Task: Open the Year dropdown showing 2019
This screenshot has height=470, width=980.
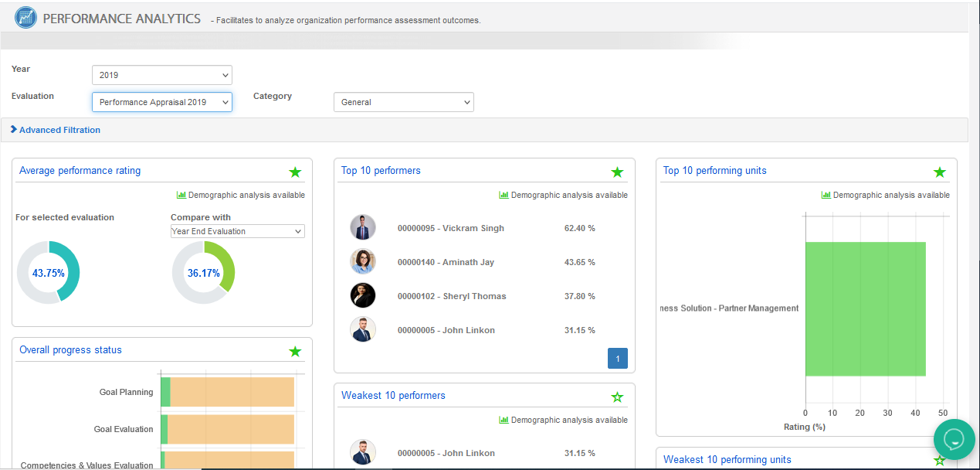Action: click(x=161, y=75)
